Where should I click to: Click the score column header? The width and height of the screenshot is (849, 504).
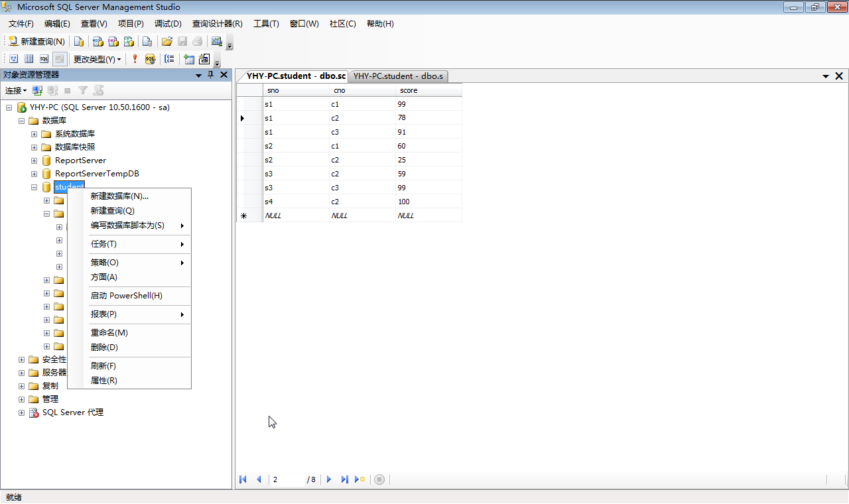(428, 90)
